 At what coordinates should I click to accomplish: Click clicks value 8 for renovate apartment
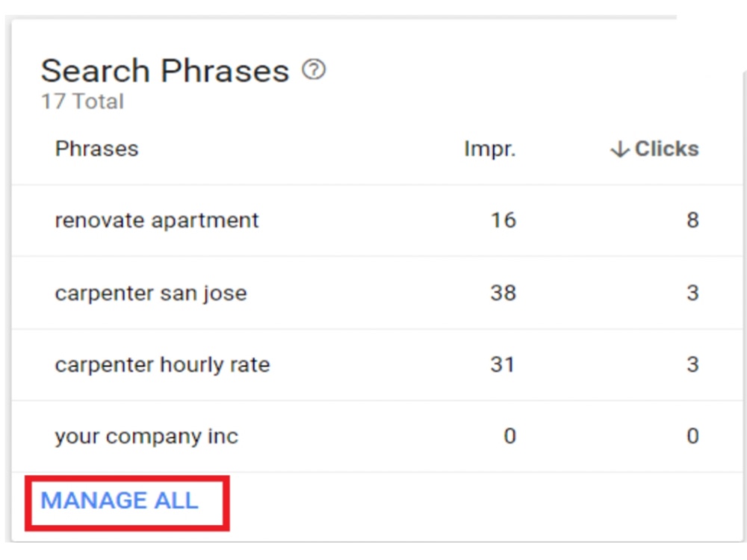point(692,220)
